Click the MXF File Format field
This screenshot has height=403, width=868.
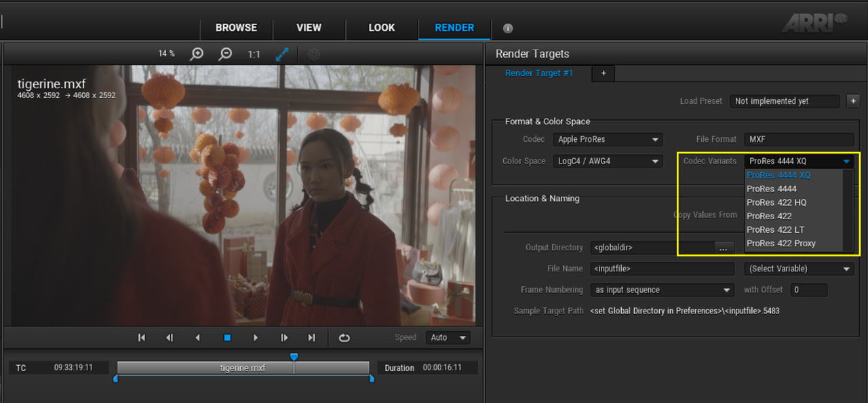(x=798, y=139)
